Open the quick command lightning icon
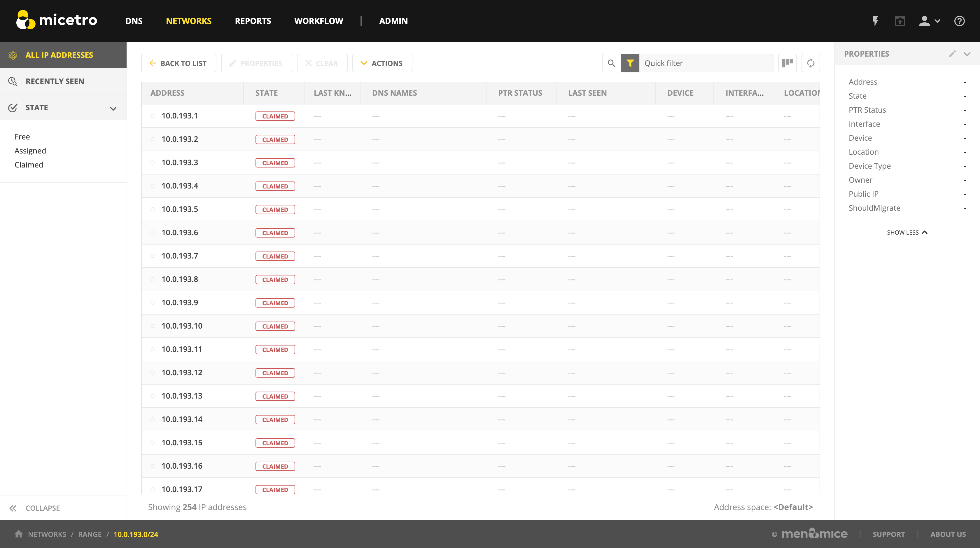980x548 pixels. [x=875, y=21]
